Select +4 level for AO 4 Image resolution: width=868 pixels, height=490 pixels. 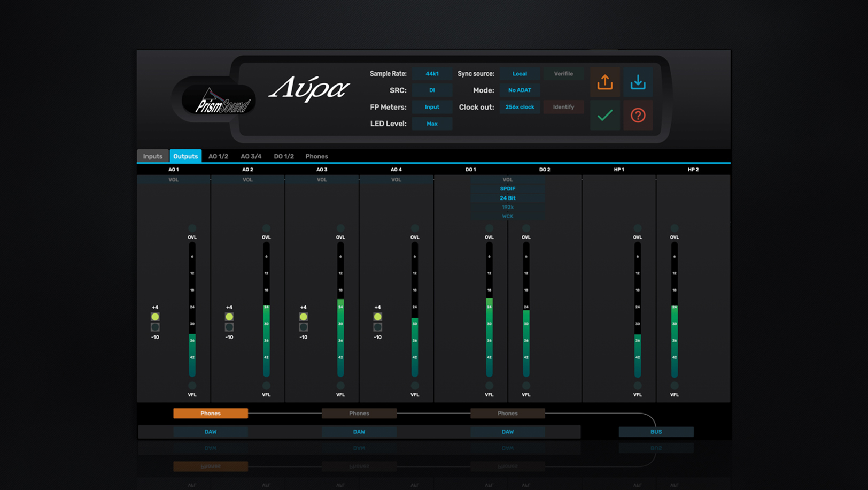[x=378, y=317]
